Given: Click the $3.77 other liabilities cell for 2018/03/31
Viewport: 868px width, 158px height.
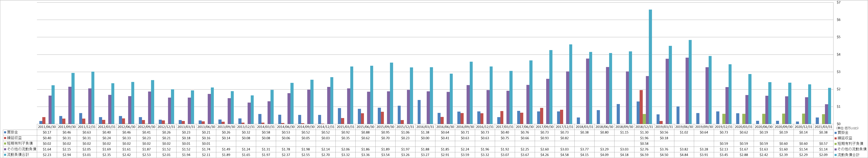Looking at the screenshot, I should coord(585,149).
